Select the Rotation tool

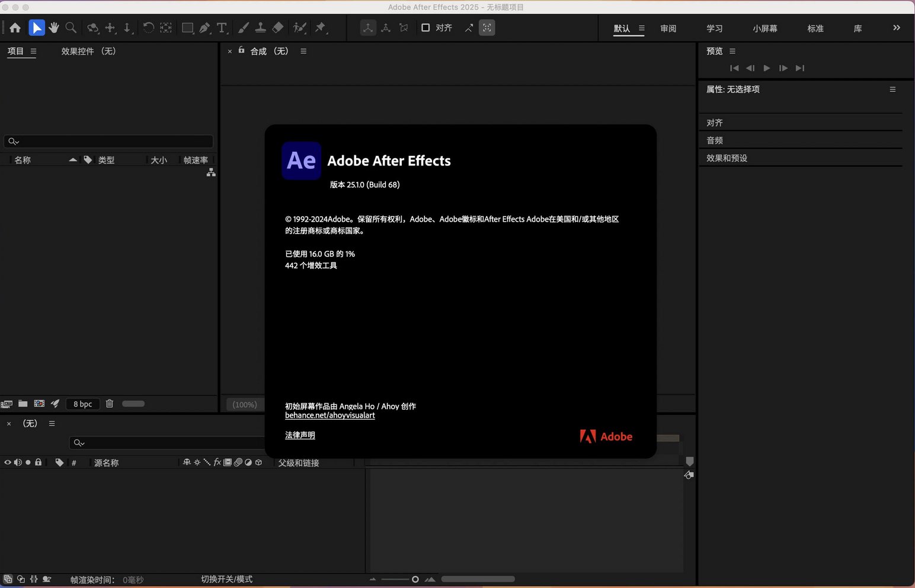(x=149, y=28)
